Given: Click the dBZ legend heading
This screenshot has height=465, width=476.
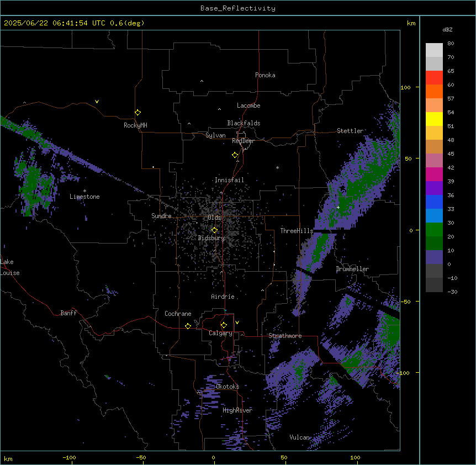Looking at the screenshot, I should 447,29.
